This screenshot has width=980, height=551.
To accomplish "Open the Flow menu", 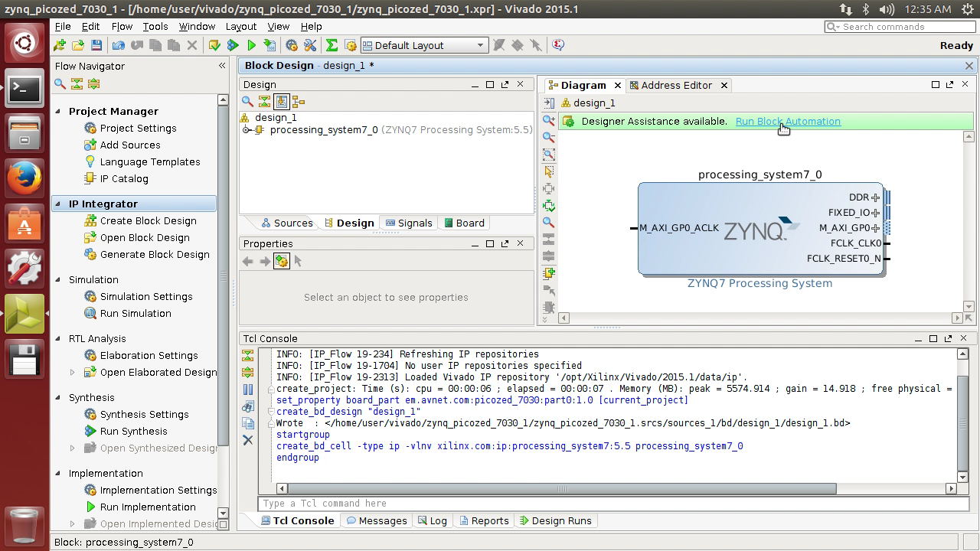I will [x=122, y=26].
